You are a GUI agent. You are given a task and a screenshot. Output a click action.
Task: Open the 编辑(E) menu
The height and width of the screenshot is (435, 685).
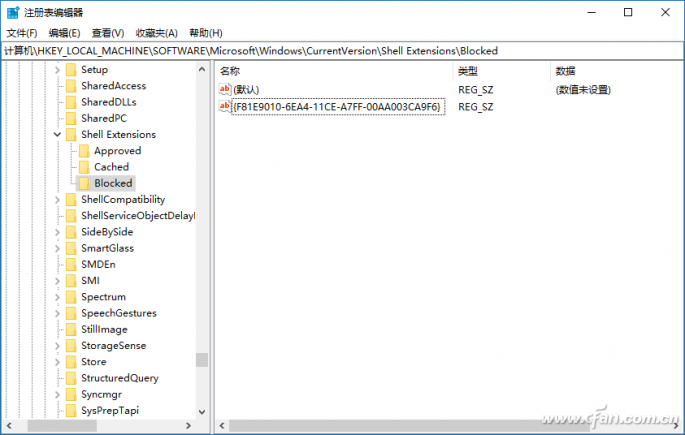pos(65,33)
